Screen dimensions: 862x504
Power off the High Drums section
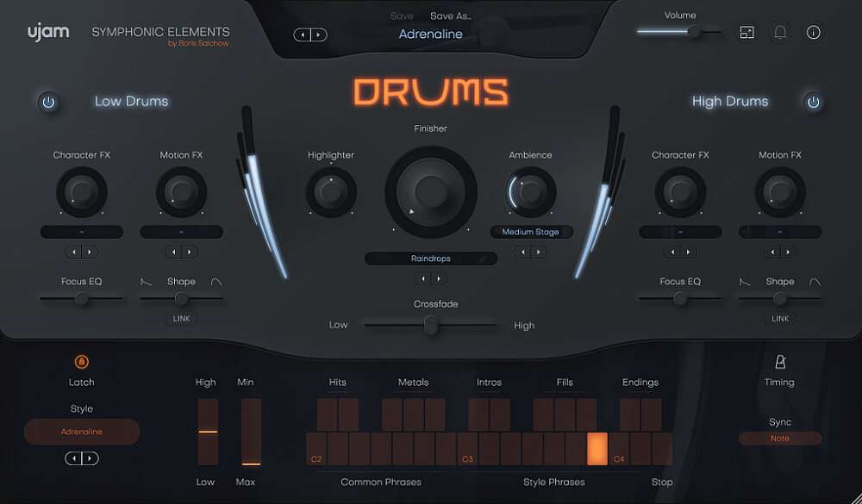[813, 101]
